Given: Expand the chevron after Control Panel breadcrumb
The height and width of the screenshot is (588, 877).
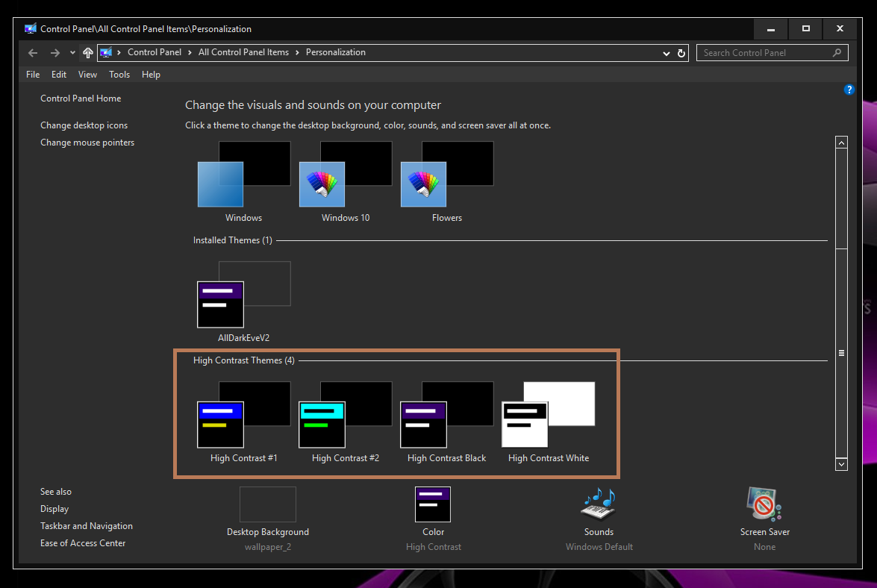Looking at the screenshot, I should pos(190,52).
